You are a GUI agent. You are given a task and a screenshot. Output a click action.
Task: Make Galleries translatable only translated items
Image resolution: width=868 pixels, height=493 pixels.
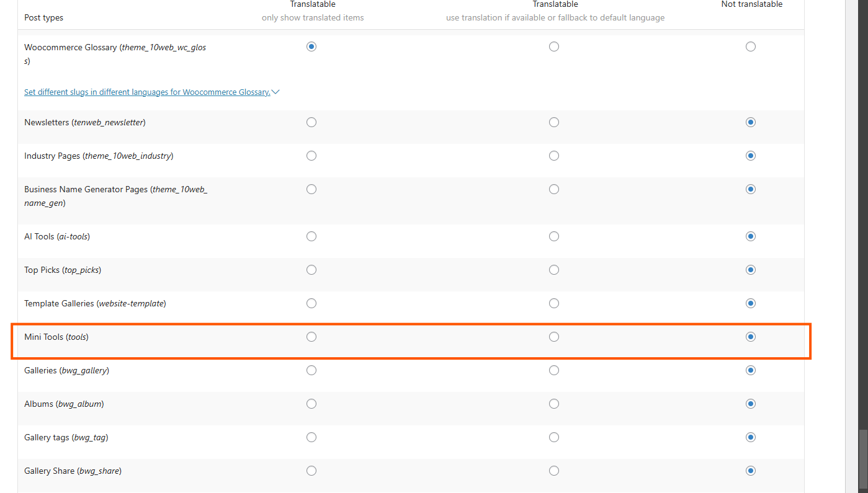pyautogui.click(x=311, y=370)
